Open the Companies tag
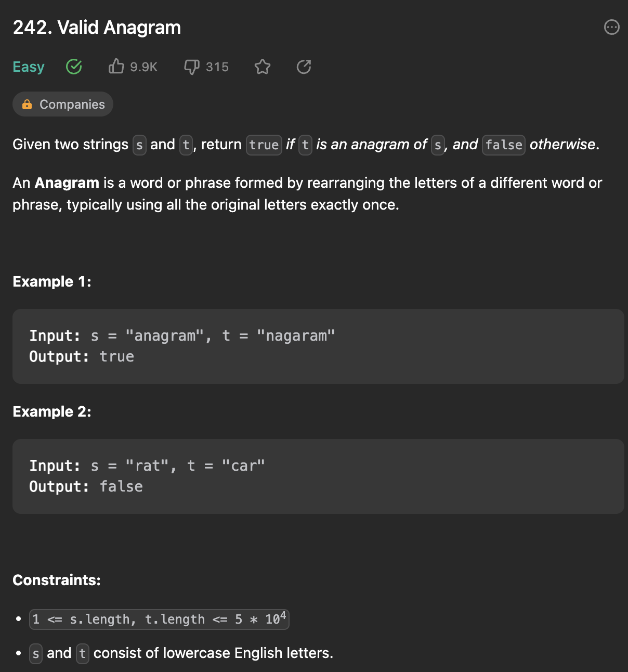 click(x=63, y=104)
